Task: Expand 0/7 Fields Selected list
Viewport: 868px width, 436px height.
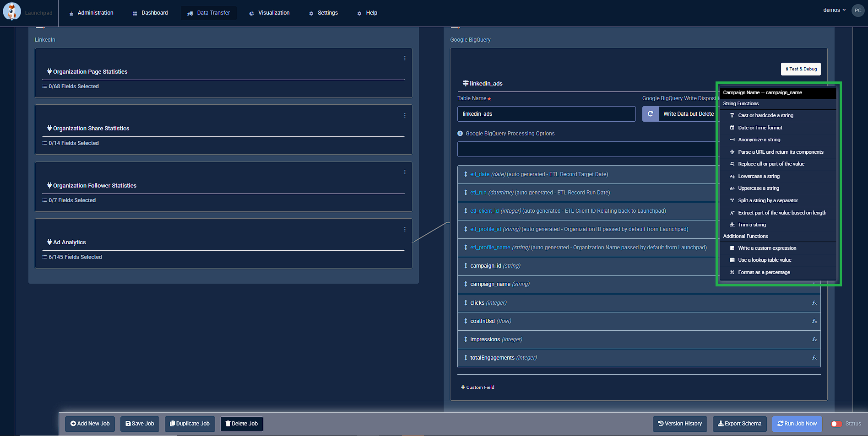Action: (x=69, y=200)
